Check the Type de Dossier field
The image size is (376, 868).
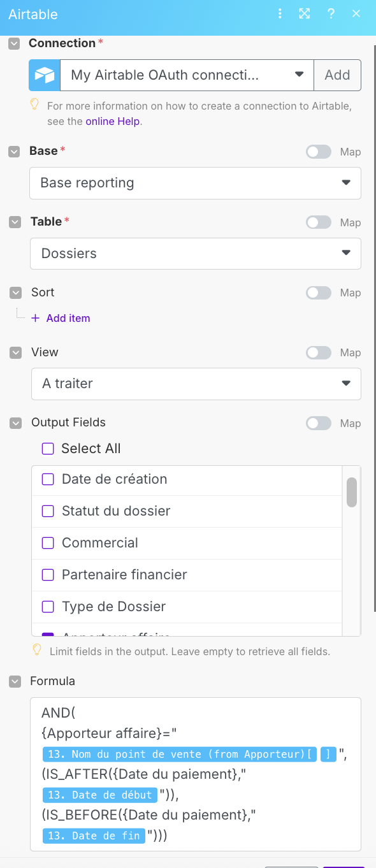pos(48,607)
